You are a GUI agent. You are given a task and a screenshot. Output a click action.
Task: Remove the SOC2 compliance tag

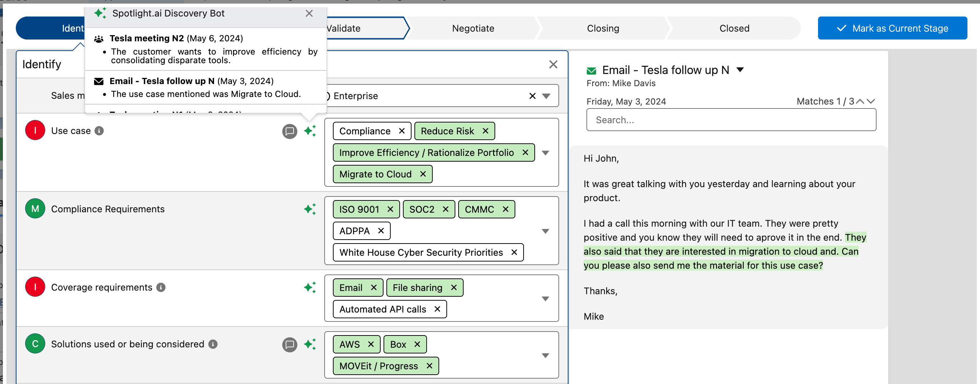coord(446,209)
